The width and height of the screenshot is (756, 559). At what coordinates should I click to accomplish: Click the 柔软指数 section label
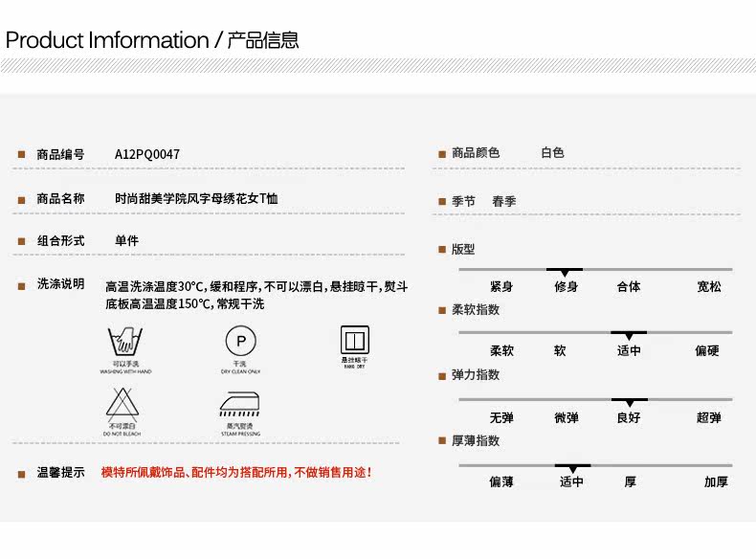coord(476,309)
